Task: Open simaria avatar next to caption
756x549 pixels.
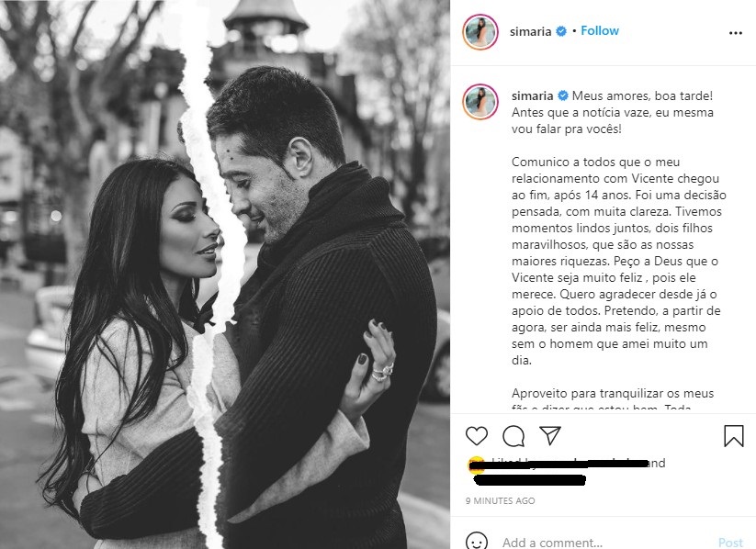Action: pyautogui.click(x=480, y=102)
